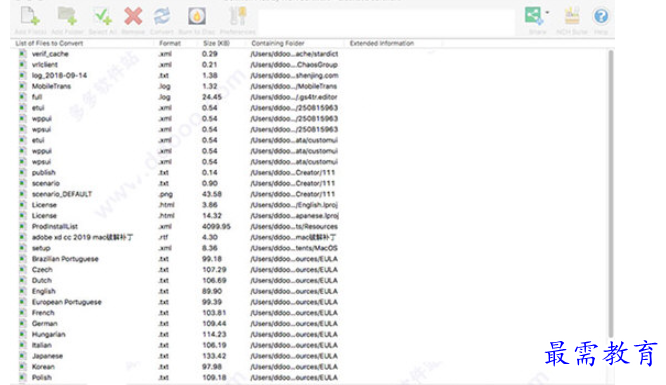Open Preferences from the toolbar
The height and width of the screenshot is (385, 666).
(237, 16)
